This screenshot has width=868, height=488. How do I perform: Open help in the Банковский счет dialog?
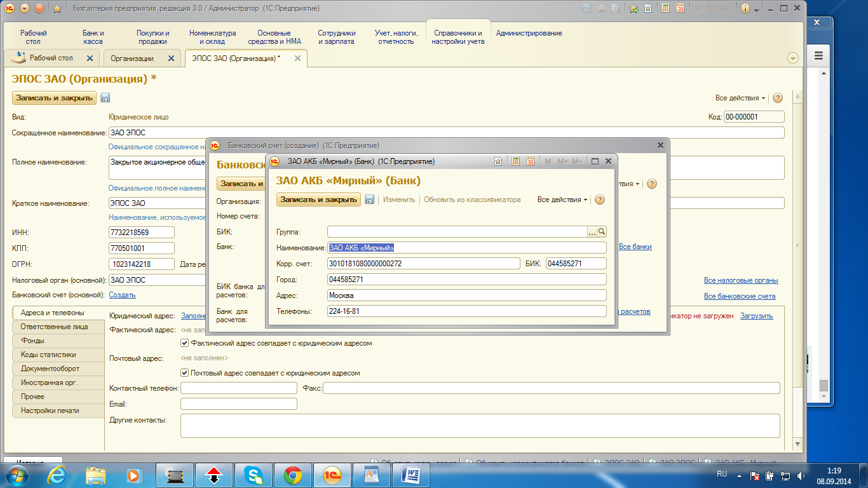(651, 184)
